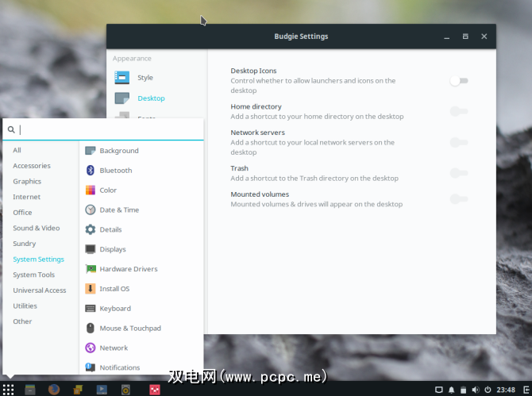Open the Details gear icon
532x396 pixels.
(x=91, y=229)
